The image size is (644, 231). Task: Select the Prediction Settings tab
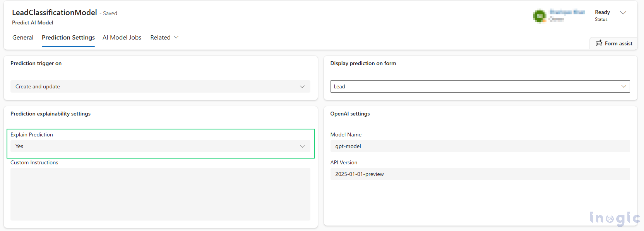coord(68,38)
